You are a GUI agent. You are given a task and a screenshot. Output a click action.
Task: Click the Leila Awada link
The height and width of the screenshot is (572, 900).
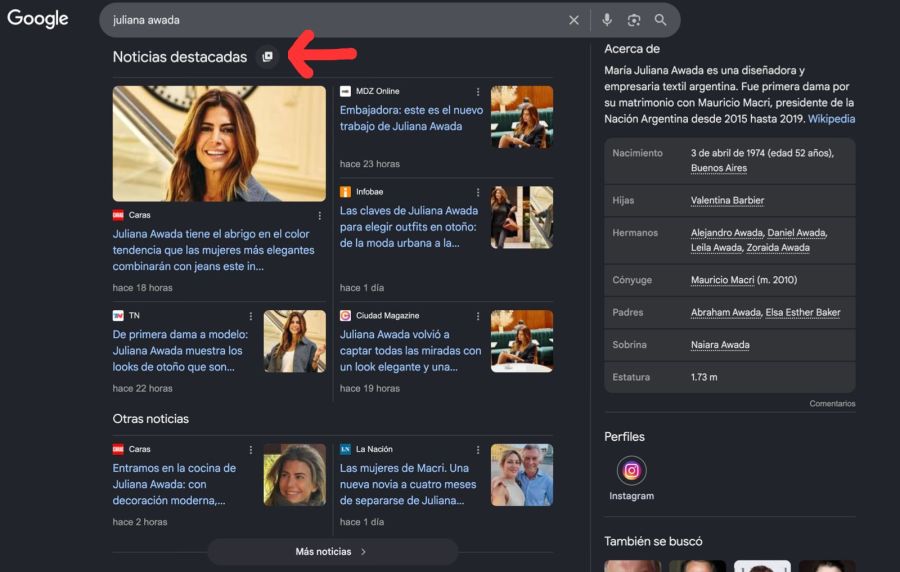(x=716, y=247)
